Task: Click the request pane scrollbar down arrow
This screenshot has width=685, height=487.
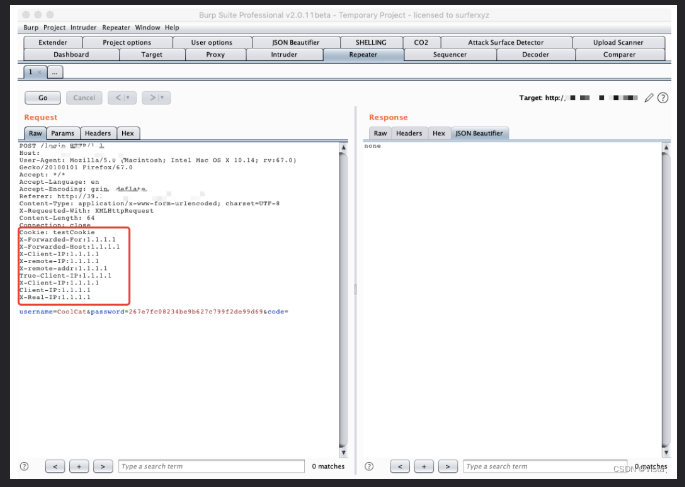Action: pos(343,452)
